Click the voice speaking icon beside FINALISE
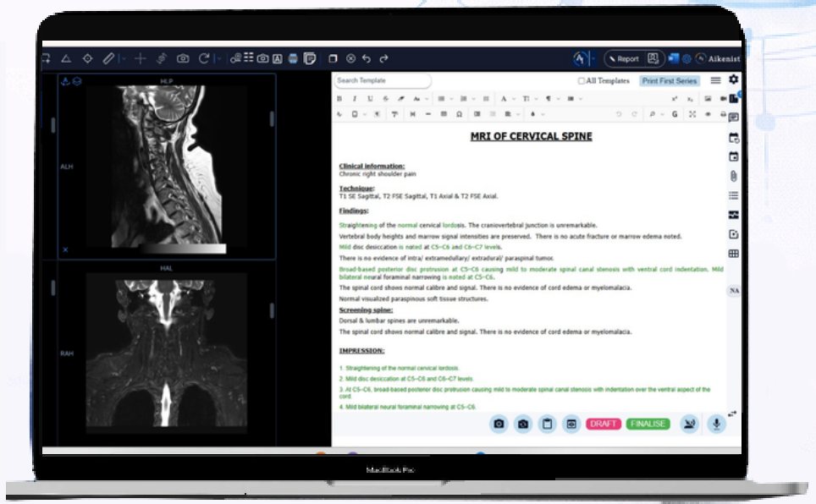Image resolution: width=816 pixels, height=504 pixels. click(x=689, y=424)
